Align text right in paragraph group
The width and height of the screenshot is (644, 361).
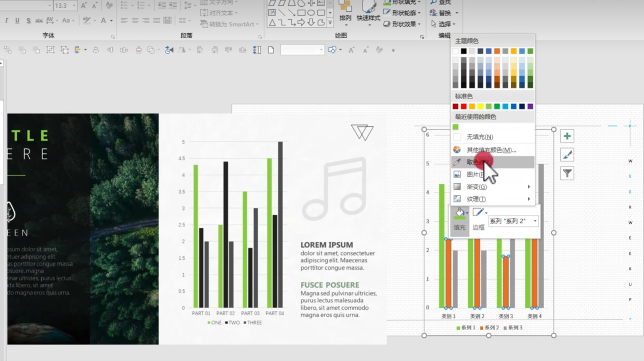coord(146,20)
